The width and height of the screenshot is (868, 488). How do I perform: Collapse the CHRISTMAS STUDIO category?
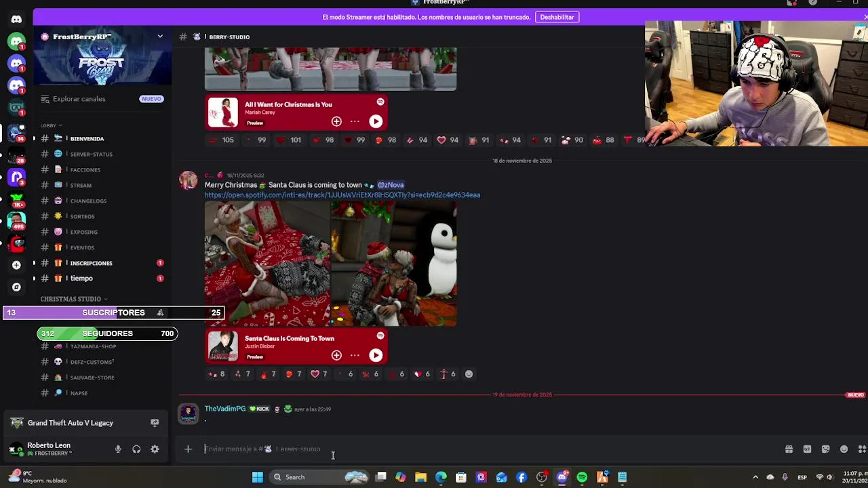(x=73, y=299)
